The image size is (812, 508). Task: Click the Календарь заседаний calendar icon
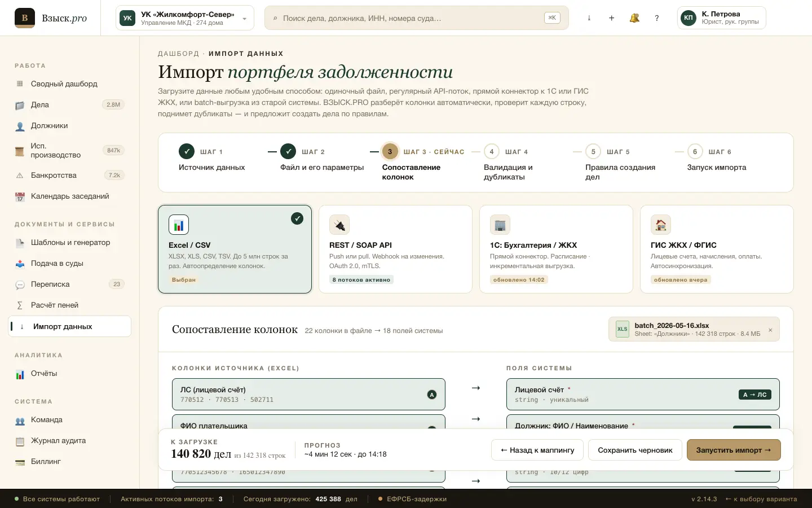[20, 196]
